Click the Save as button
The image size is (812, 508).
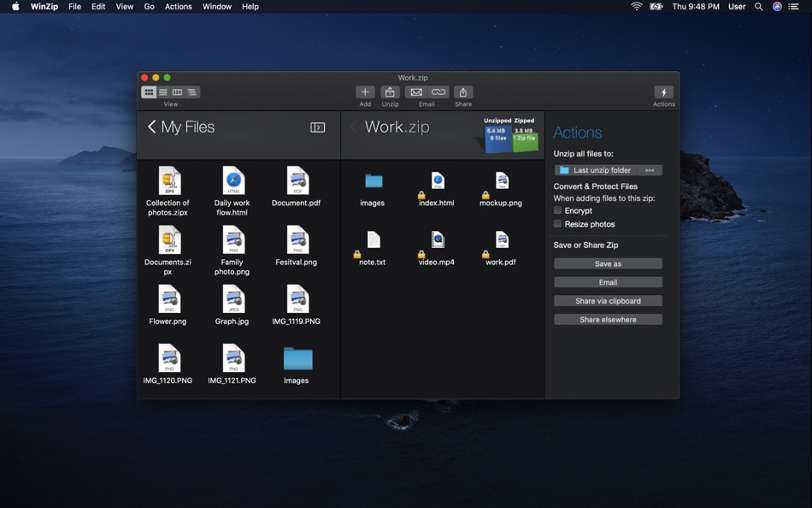coord(608,264)
